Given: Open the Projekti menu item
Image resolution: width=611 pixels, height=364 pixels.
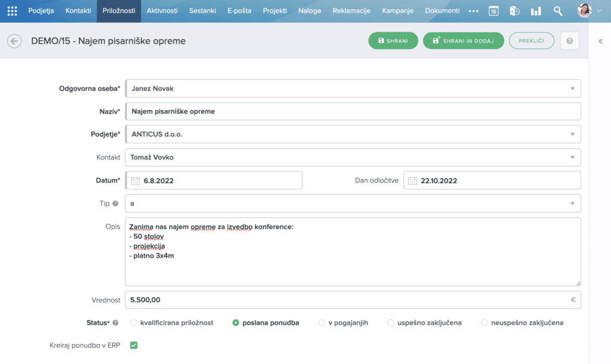Looking at the screenshot, I should point(274,11).
